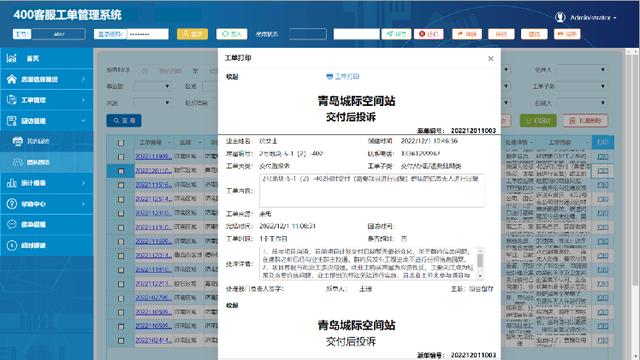Click the green print button above the table
This screenshot has width=640, height=360.
(538, 120)
